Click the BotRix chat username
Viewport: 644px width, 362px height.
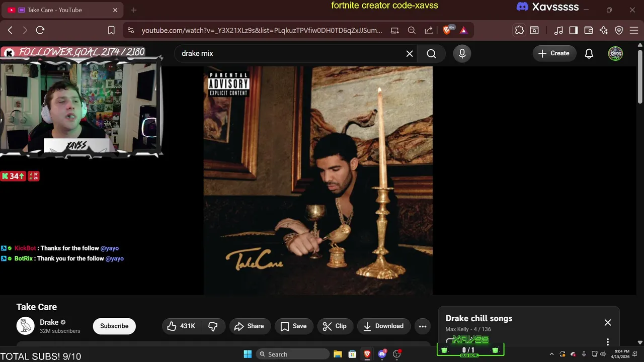[23, 258]
